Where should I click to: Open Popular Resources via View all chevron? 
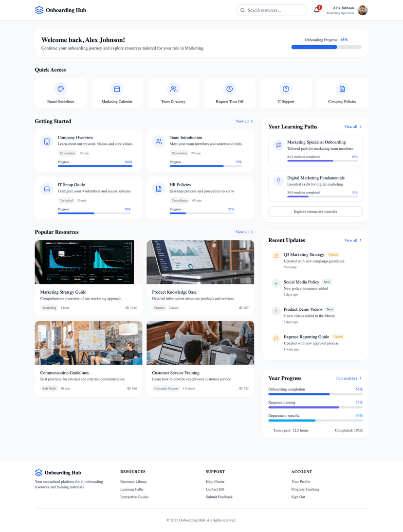244,232
